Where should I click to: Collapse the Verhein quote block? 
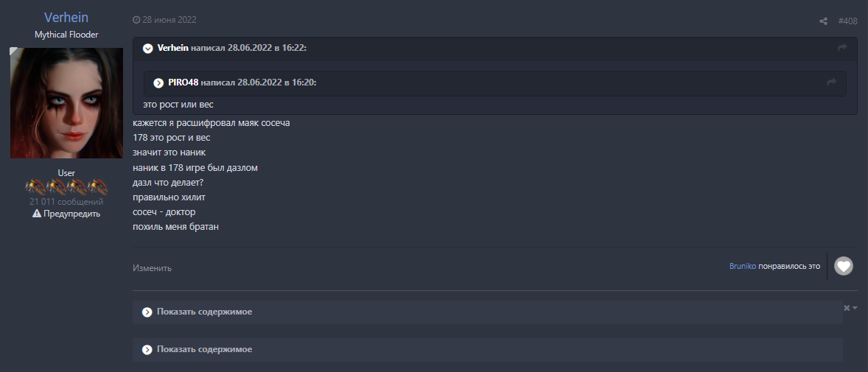point(148,49)
